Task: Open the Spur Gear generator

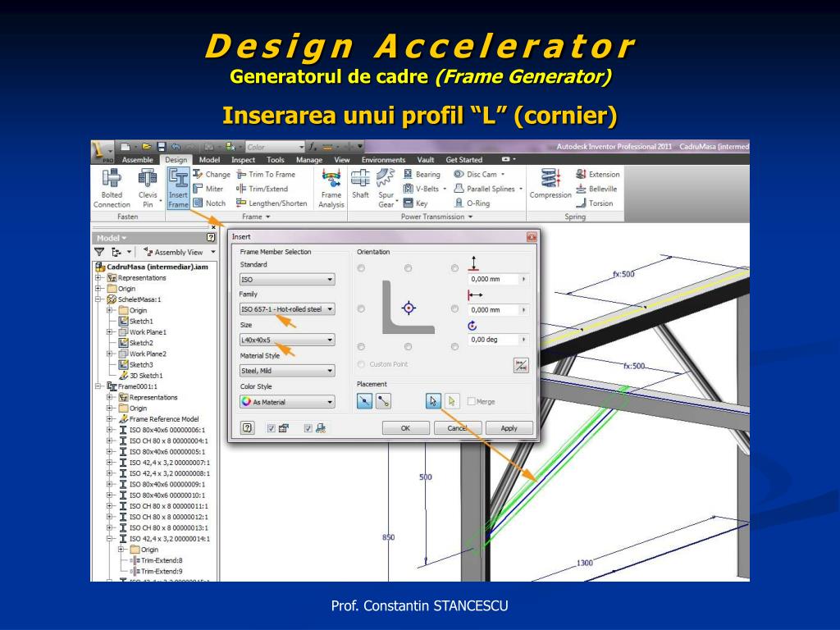Action: pos(386,188)
